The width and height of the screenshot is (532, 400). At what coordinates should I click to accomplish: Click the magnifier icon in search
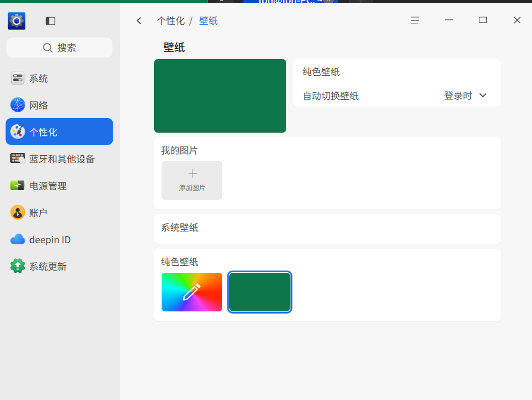pyautogui.click(x=47, y=48)
